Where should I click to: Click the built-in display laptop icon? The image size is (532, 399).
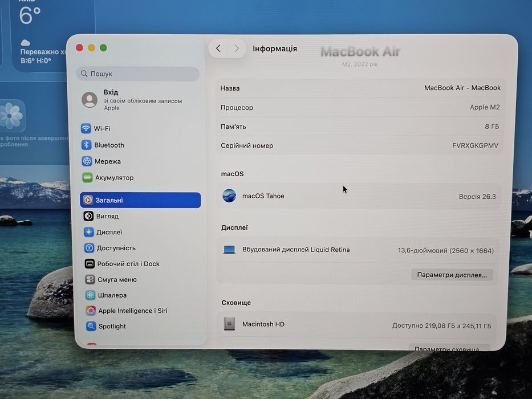[x=229, y=250]
